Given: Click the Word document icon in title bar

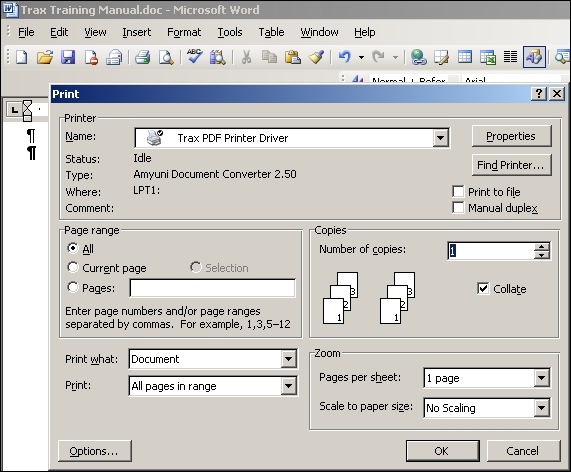Looking at the screenshot, I should click(10, 9).
